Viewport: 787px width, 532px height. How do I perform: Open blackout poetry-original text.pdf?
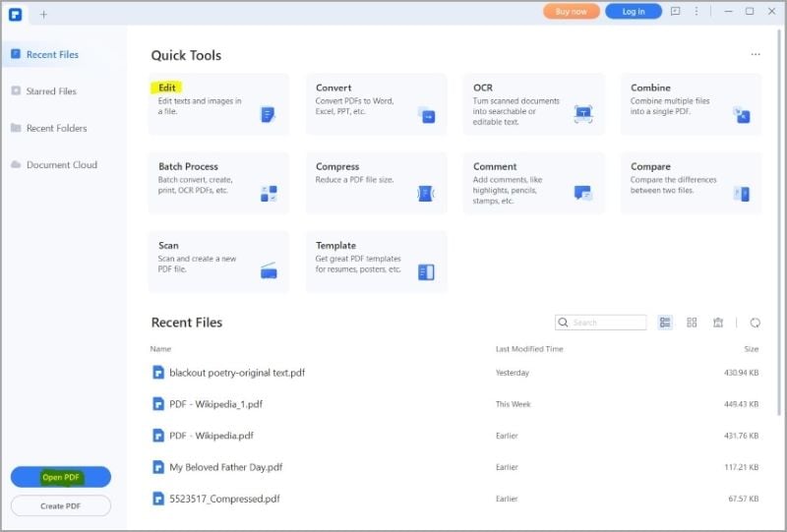(x=236, y=373)
